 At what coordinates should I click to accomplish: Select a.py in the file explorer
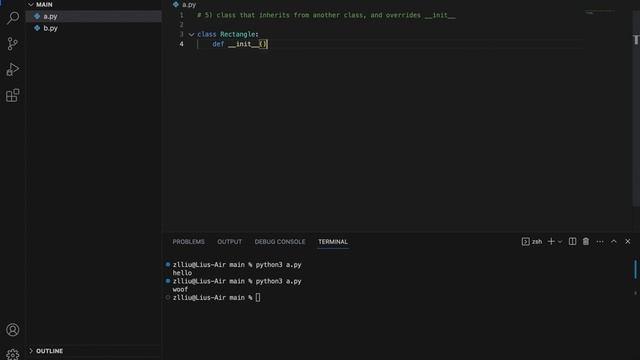(94, 16)
